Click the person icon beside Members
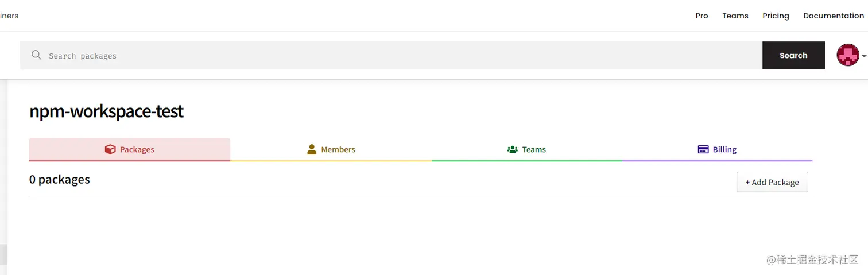Screen dimensions: 868x275 coord(312,149)
